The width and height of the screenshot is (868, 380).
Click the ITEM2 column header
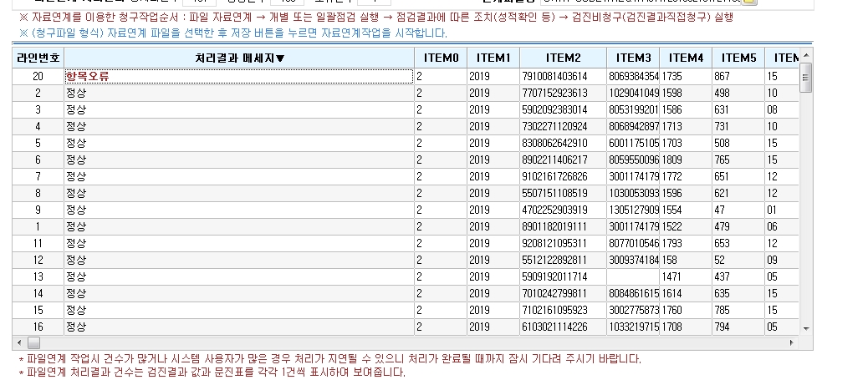[x=563, y=58]
